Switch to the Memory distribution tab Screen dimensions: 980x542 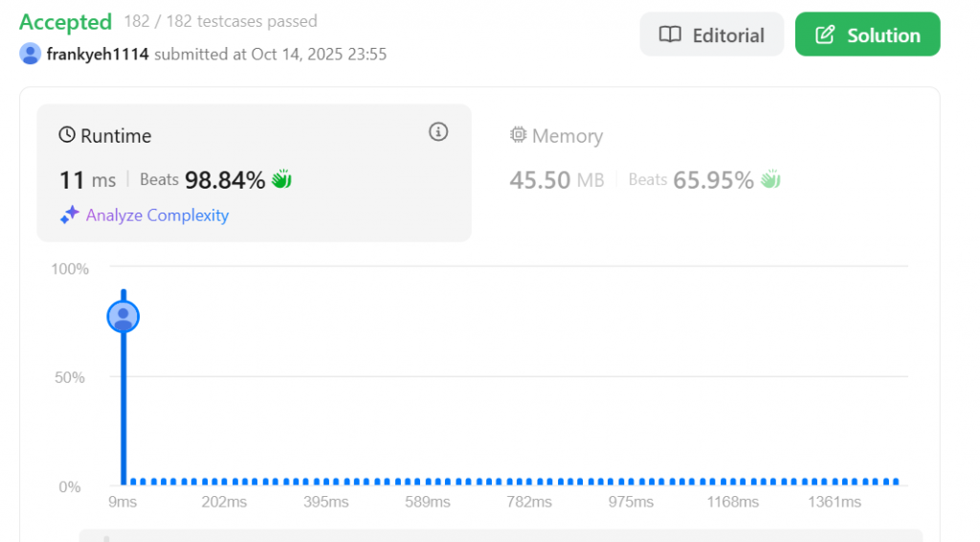tap(567, 136)
